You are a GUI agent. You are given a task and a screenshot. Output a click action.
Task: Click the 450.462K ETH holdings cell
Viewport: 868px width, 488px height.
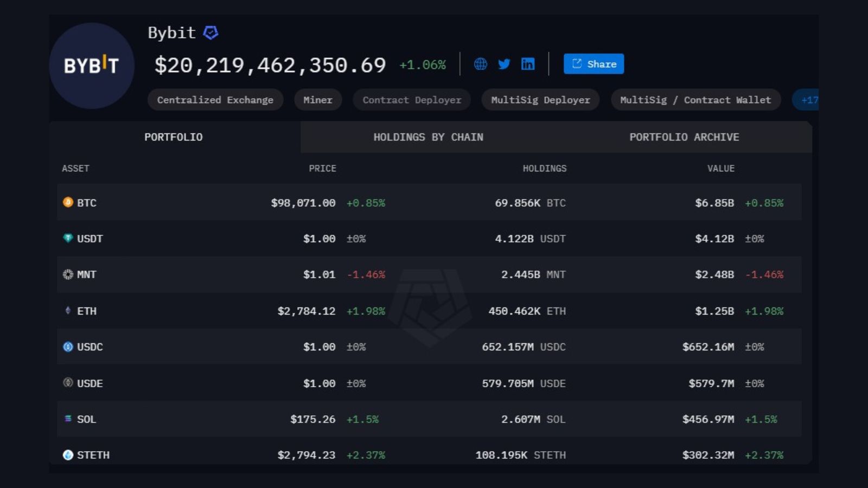(527, 311)
